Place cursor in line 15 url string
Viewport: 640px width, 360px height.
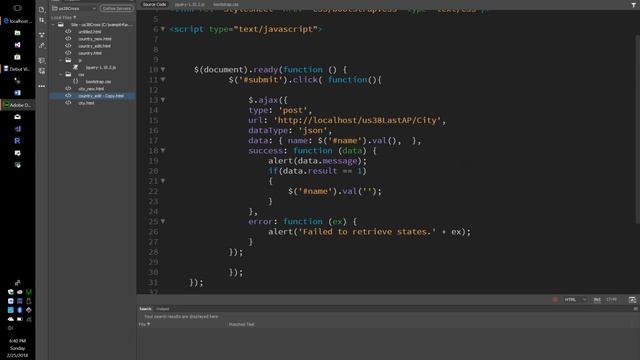[357, 120]
